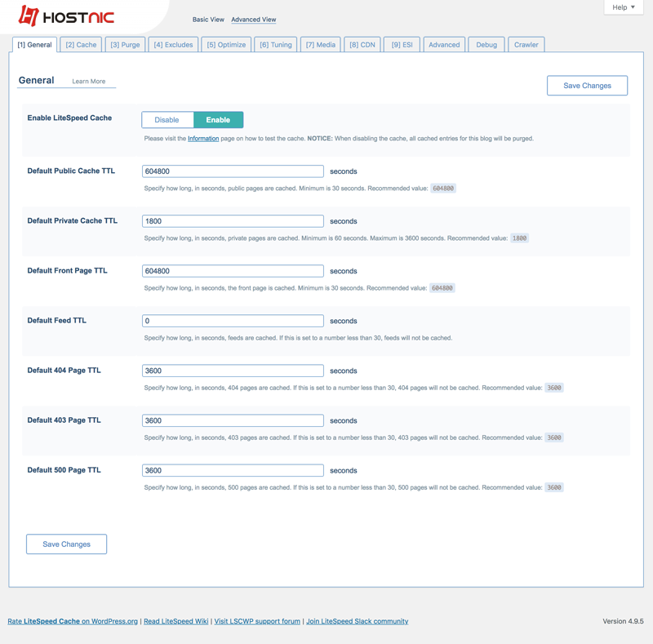Click the Hostnic logo
Screen dimensions: 653x644
[x=66, y=16]
